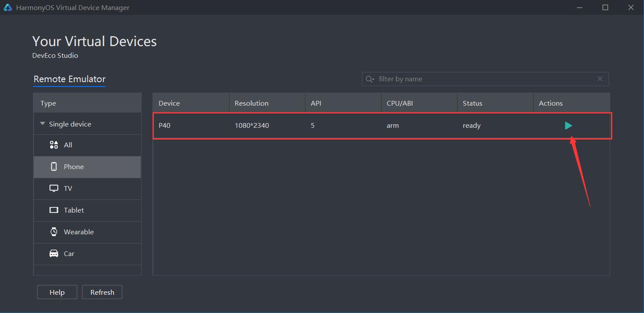The width and height of the screenshot is (644, 313).
Task: Click the Wearable watch icon
Action: [54, 232]
